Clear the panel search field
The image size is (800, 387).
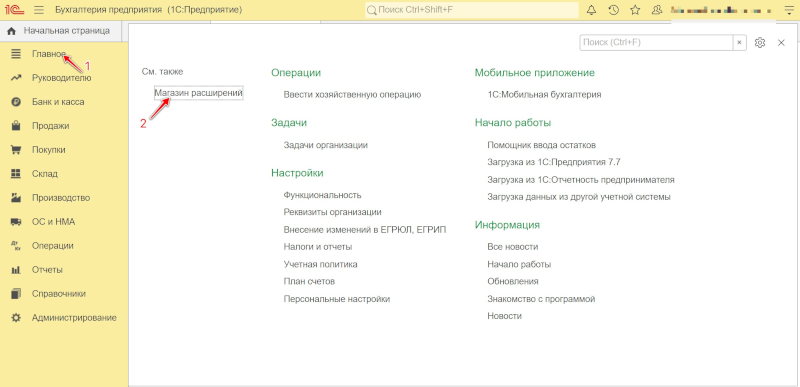(739, 43)
